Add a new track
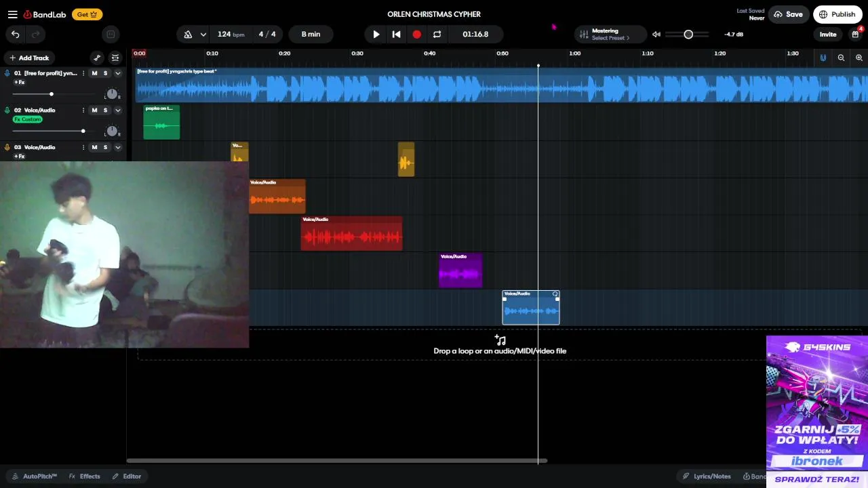Viewport: 868px width, 488px height. tap(28, 58)
